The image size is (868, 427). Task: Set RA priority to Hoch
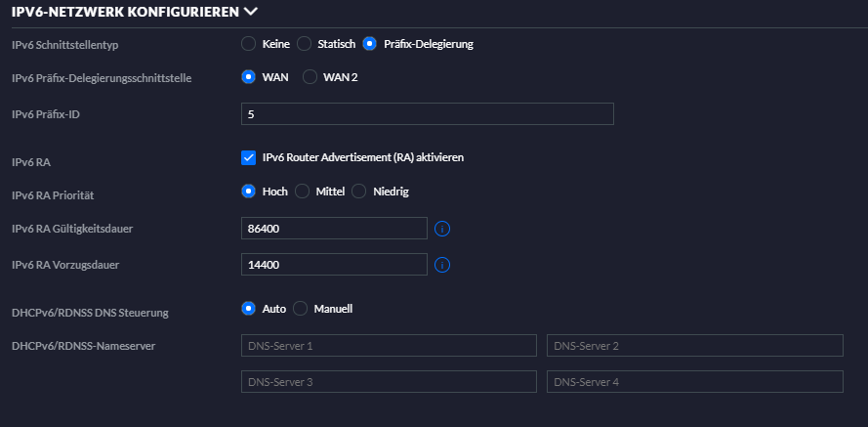[248, 192]
